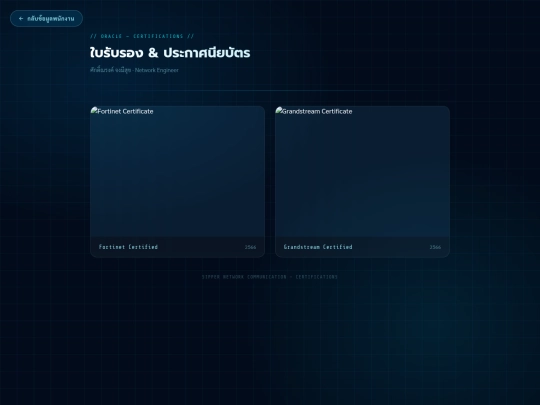540x405 pixels.
Task: Click the year label on Grandstream card
Action: [x=435, y=247]
